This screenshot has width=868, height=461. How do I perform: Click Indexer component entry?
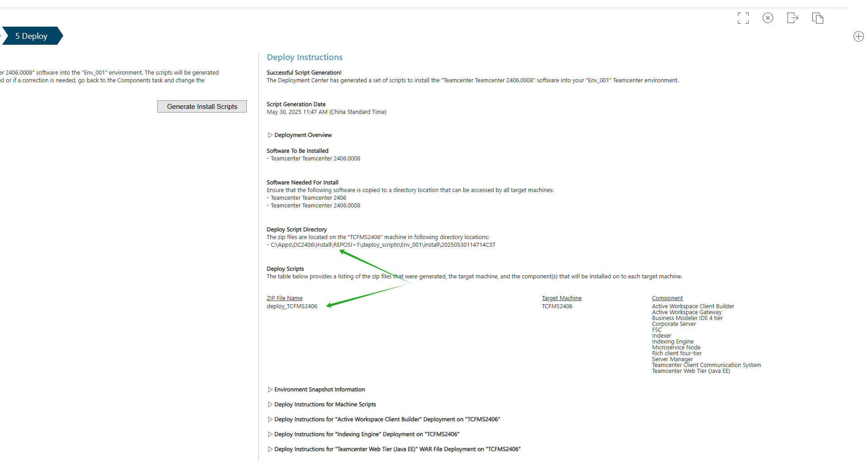coord(661,336)
